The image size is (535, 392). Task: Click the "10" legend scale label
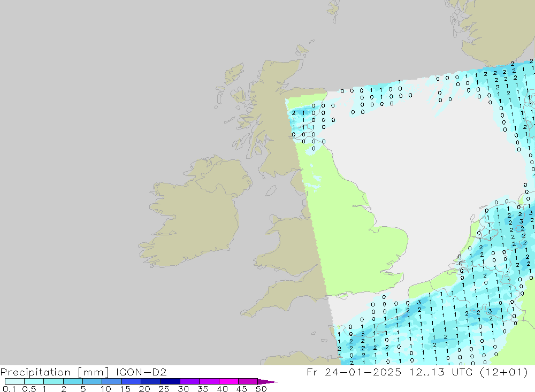click(106, 389)
